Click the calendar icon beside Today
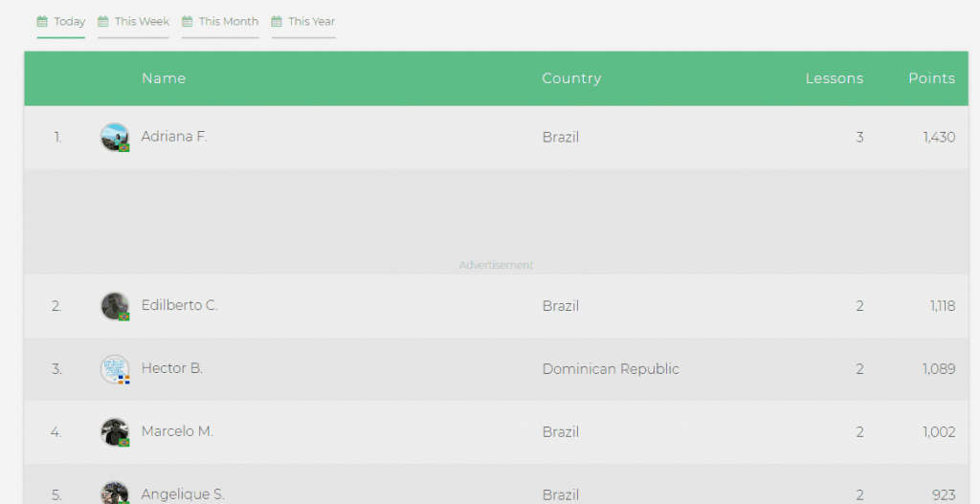The width and height of the screenshot is (980, 504). (x=42, y=22)
